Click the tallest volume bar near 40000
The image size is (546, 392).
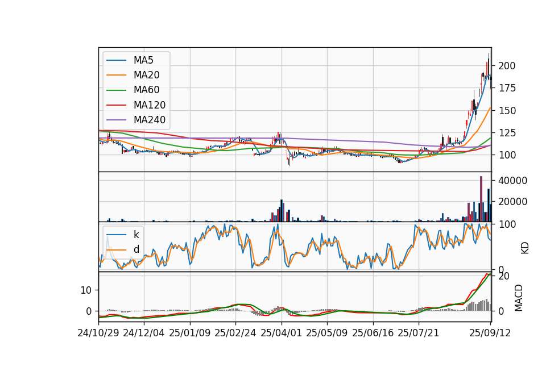(x=481, y=199)
